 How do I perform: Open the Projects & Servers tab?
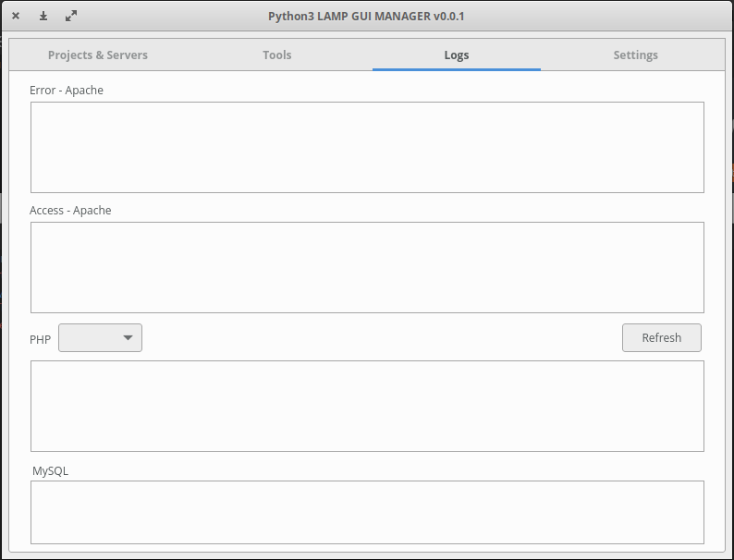coord(98,55)
